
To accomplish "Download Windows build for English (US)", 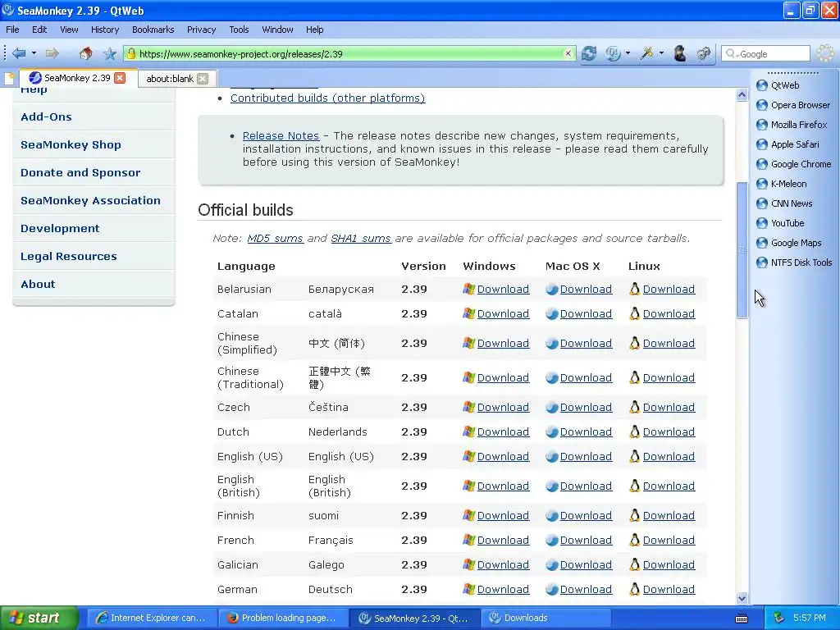I will click(x=503, y=456).
